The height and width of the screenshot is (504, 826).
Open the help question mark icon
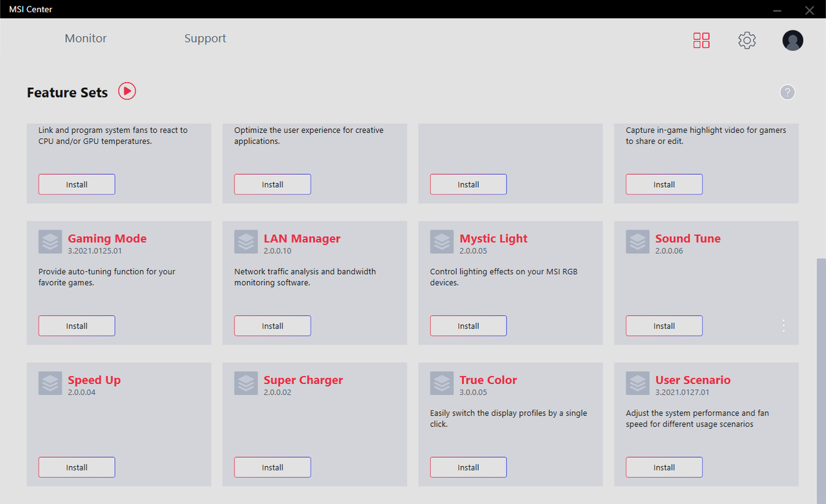[x=787, y=92]
